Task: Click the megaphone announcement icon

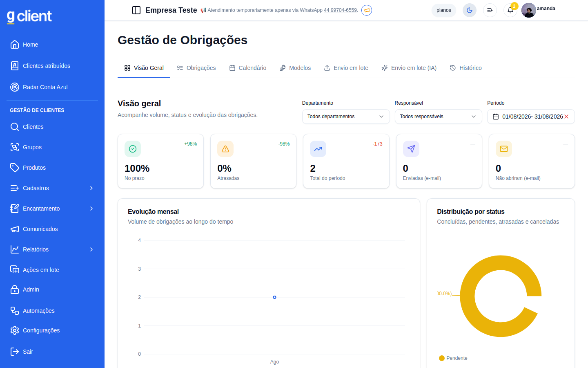Action: (367, 10)
